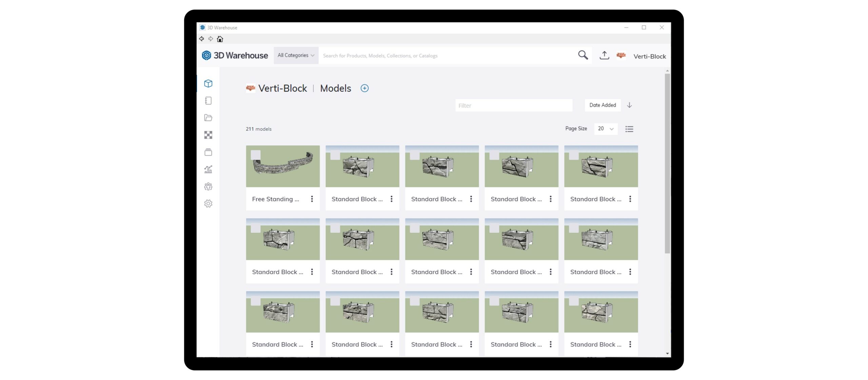Open thumbnail of first row's third card

point(442,166)
